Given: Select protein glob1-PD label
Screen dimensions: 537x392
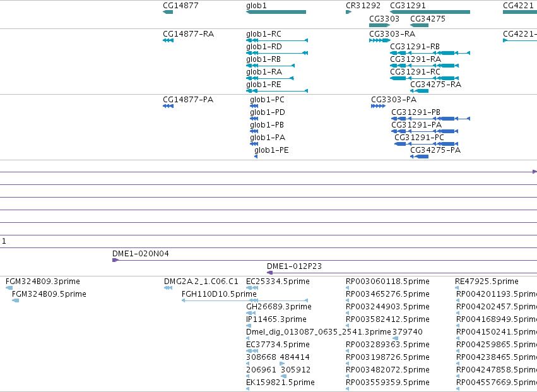Looking at the screenshot, I should pos(268,112).
